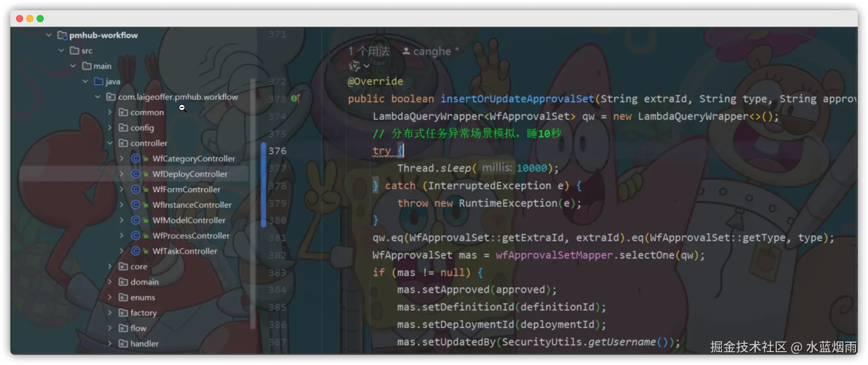Click the yellow macOS minimize button
Image resolution: width=868 pixels, height=365 pixels.
coord(30,19)
